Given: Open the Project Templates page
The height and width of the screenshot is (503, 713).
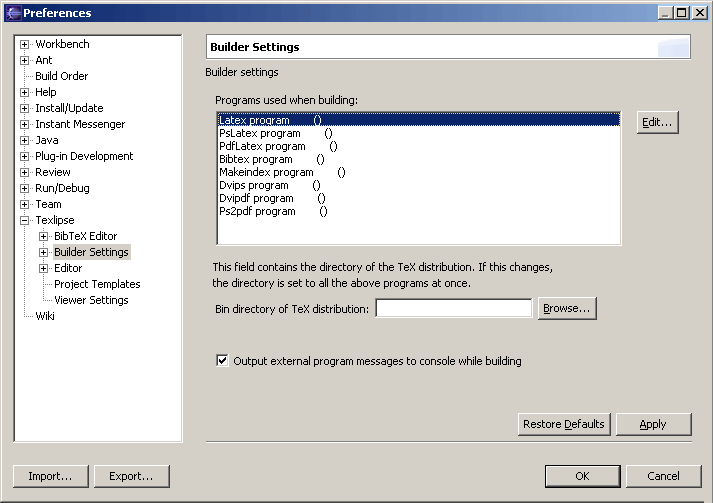Looking at the screenshot, I should (97, 284).
